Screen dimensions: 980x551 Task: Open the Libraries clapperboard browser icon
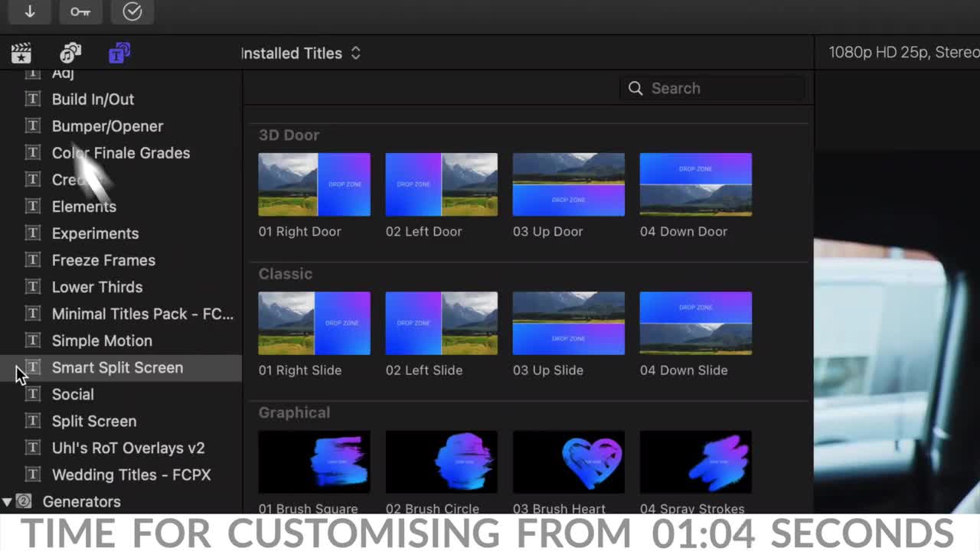pos(21,52)
